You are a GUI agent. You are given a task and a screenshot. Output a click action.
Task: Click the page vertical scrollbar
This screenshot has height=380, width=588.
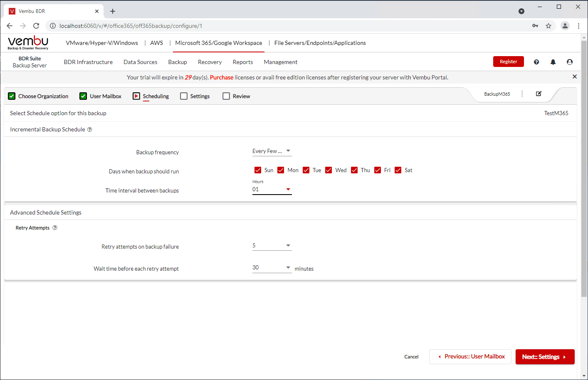(584, 169)
